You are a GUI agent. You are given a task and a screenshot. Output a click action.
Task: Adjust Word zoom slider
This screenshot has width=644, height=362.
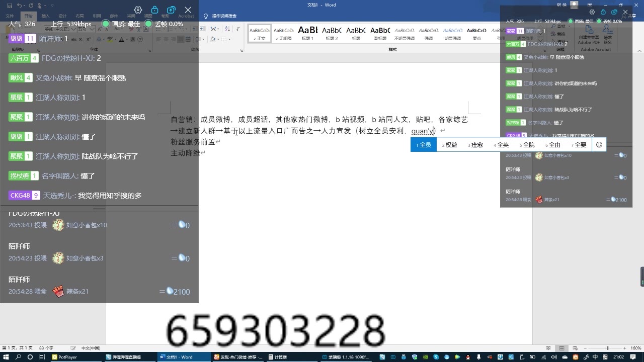click(x=607, y=348)
